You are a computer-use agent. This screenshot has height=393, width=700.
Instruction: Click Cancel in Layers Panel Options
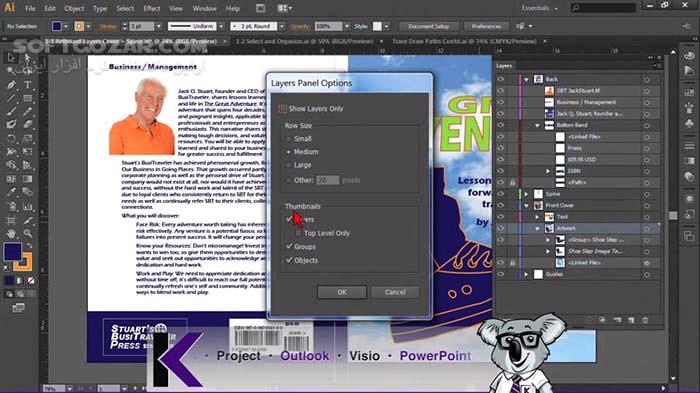pyautogui.click(x=395, y=292)
